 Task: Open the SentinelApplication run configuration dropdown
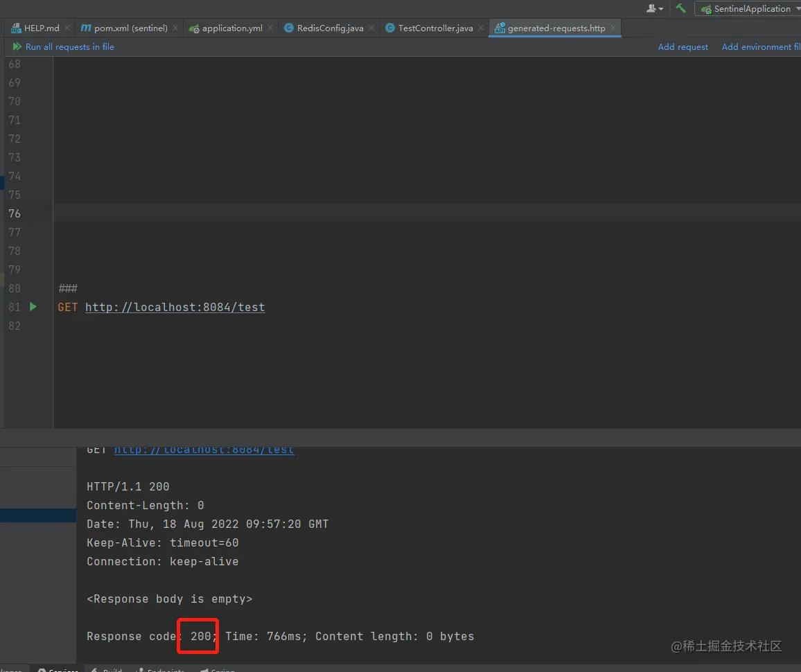748,9
